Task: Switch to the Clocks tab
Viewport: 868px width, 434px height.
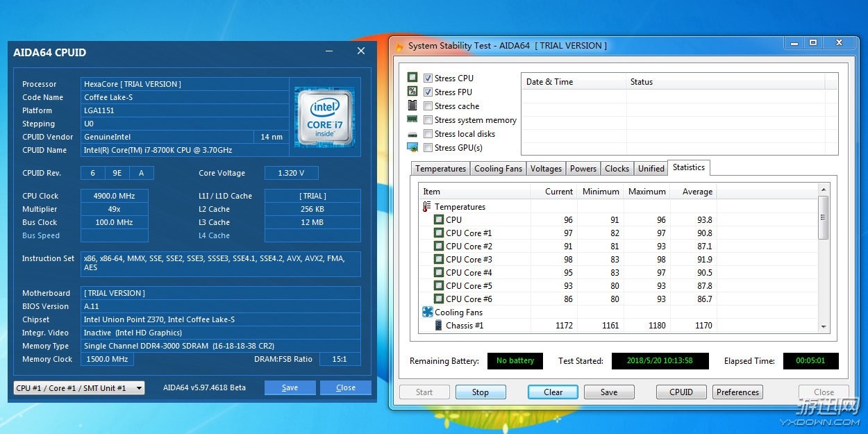Action: (617, 169)
